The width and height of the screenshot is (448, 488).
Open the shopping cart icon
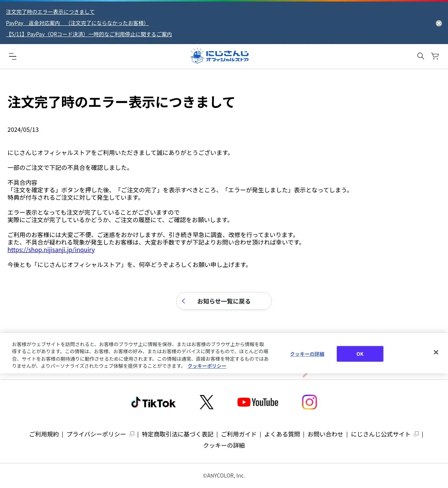435,56
